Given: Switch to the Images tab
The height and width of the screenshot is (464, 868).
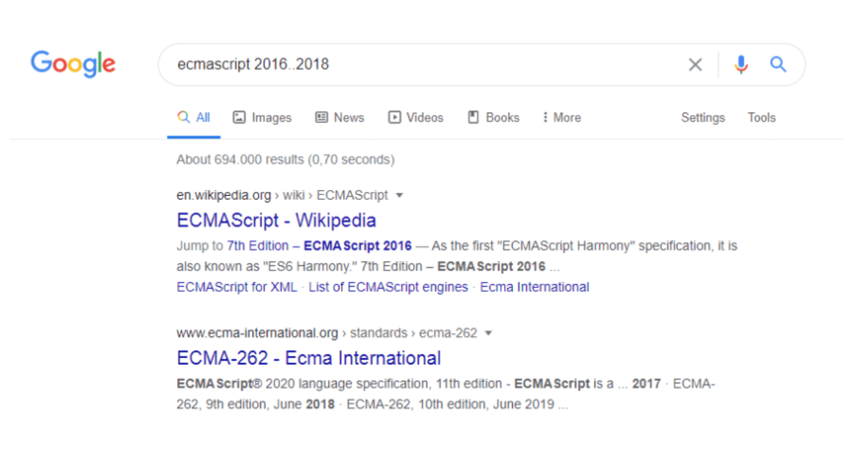Looking at the screenshot, I should (x=262, y=118).
